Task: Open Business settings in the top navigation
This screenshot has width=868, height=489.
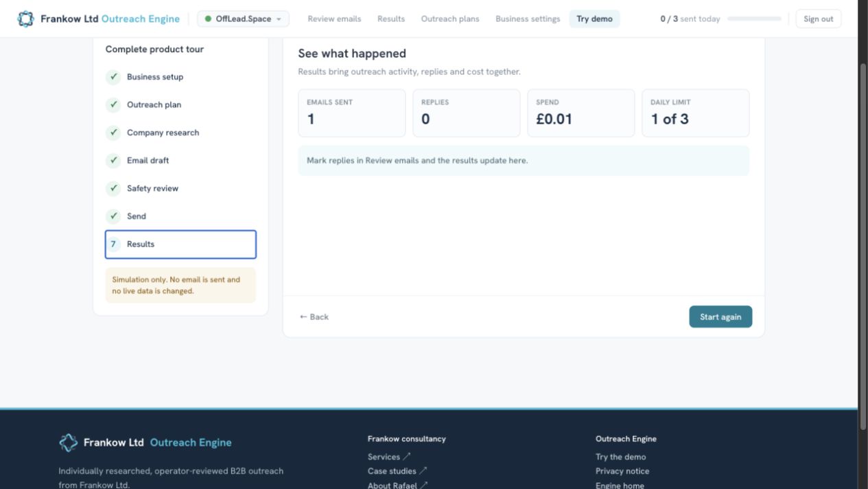Action: coord(528,19)
